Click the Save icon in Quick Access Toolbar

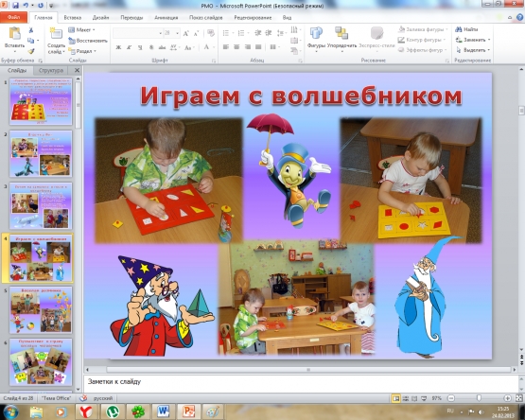tap(15, 6)
